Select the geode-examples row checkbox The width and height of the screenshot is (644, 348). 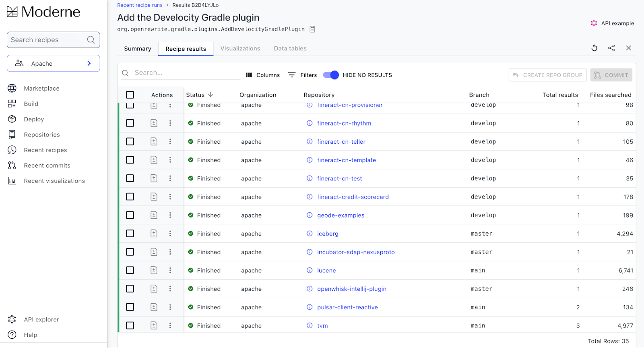coord(130,215)
